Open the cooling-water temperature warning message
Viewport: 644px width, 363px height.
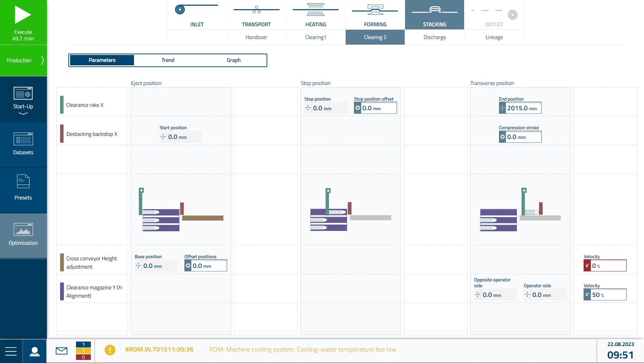point(302,350)
